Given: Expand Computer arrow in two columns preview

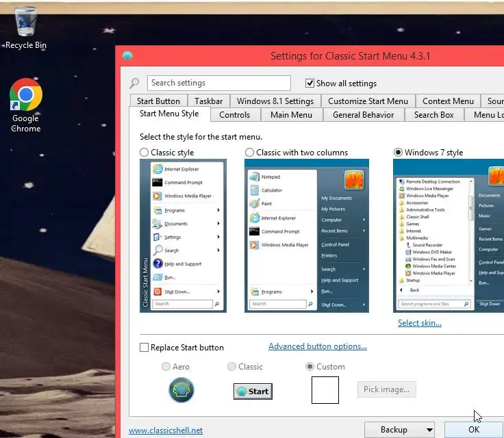Looking at the screenshot, I should [364, 220].
